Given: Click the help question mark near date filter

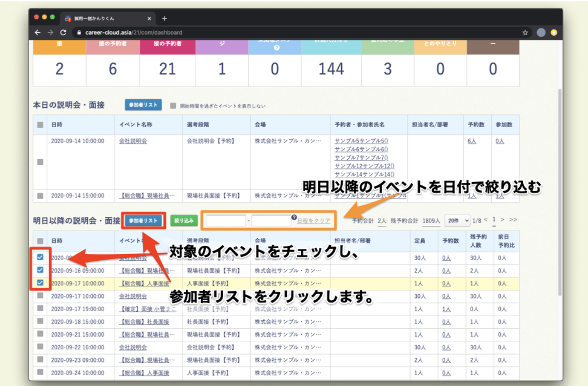Looking at the screenshot, I should 294,217.
